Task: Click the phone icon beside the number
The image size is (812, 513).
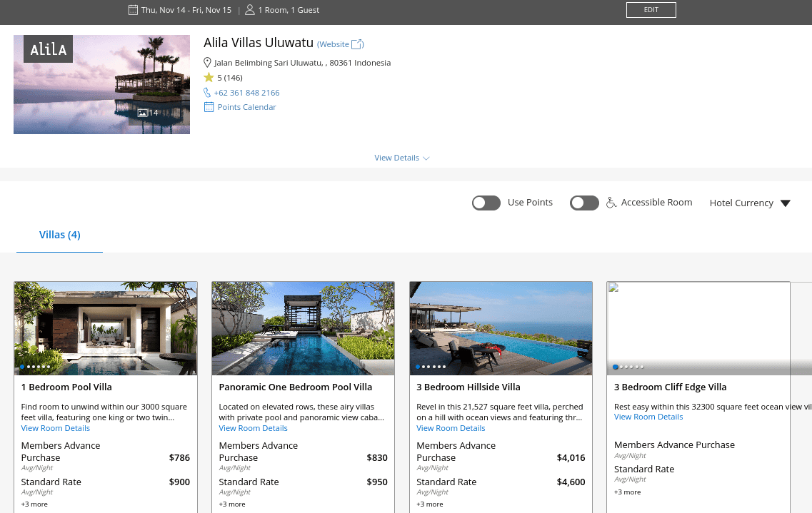Action: click(207, 93)
